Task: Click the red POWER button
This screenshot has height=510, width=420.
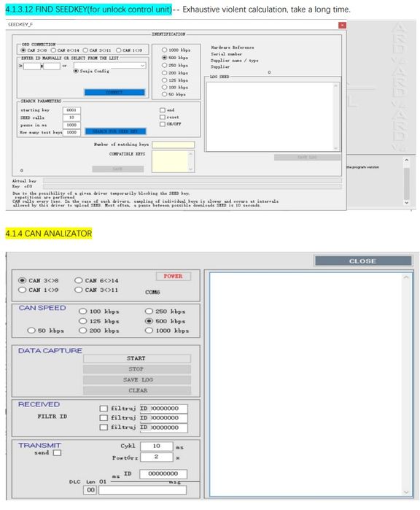Action: 173,276
